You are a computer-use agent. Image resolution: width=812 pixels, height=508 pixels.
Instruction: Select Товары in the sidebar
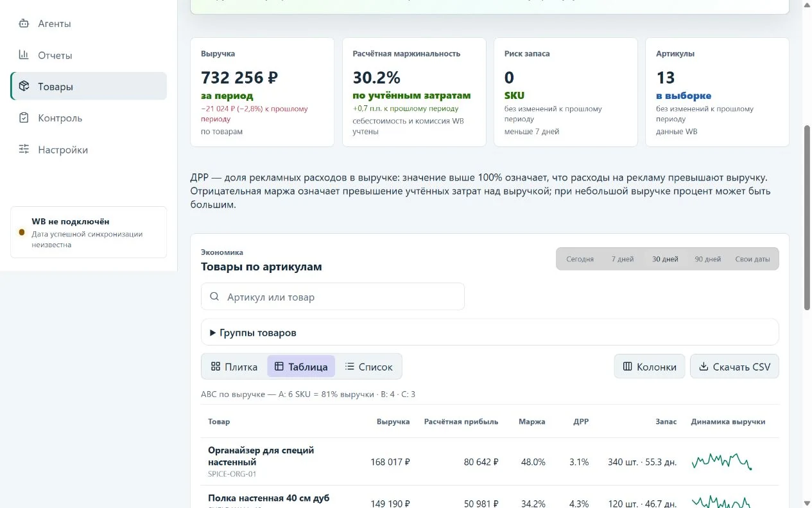click(x=89, y=87)
